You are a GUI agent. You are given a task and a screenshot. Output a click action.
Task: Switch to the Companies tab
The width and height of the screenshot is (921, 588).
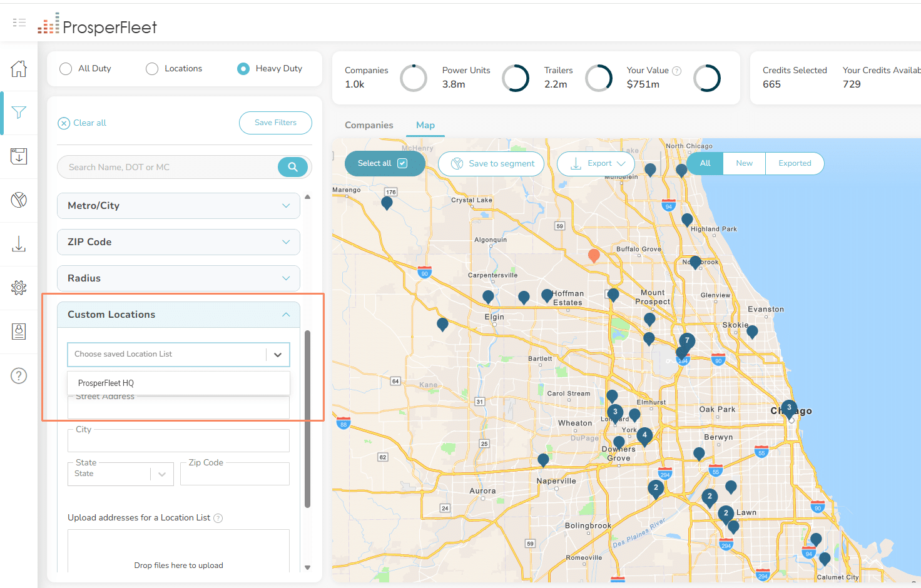[369, 125]
